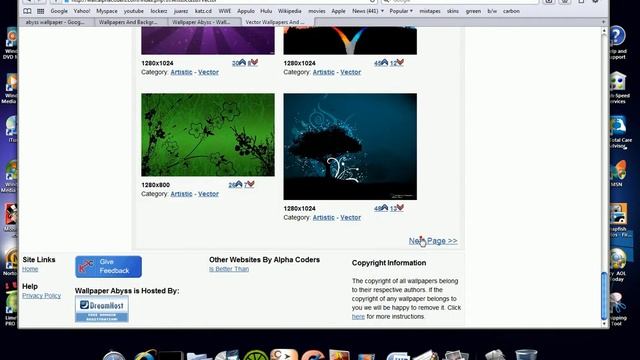Open the green floral wallpaper thumbnail

(x=208, y=135)
